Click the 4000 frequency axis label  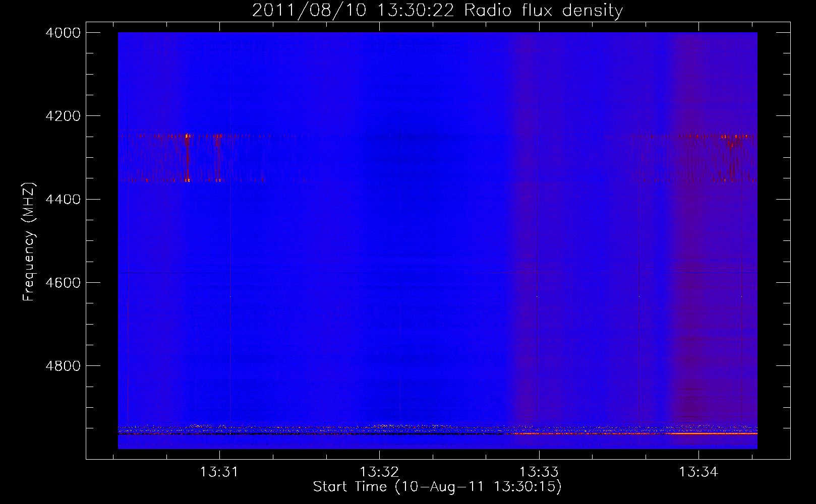pyautogui.click(x=63, y=33)
